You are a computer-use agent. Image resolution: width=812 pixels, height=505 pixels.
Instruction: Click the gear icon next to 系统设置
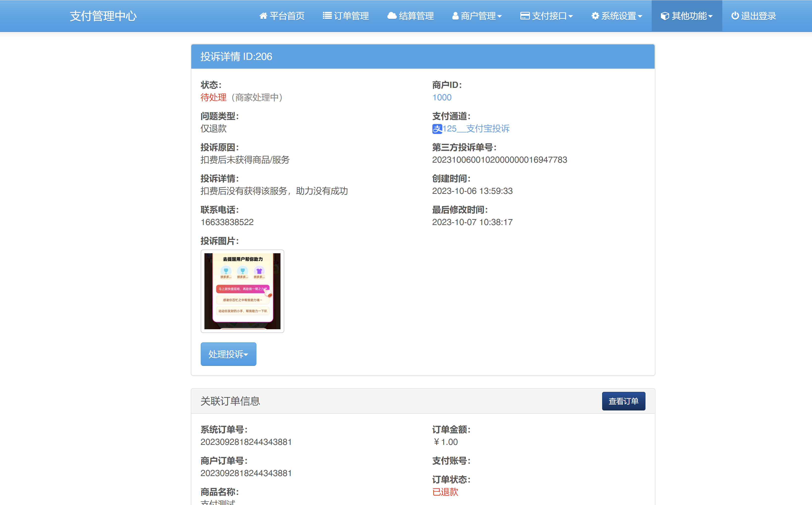tap(595, 15)
